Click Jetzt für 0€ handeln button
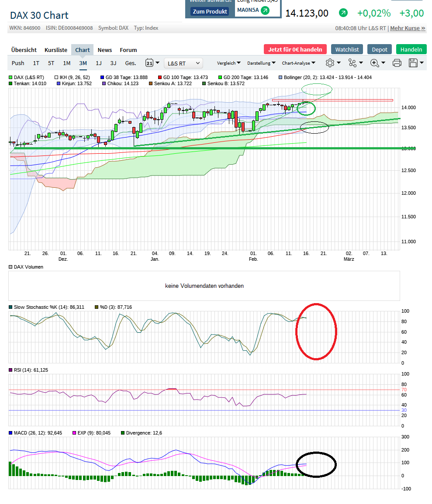This screenshot has height=504, width=432. [295, 49]
